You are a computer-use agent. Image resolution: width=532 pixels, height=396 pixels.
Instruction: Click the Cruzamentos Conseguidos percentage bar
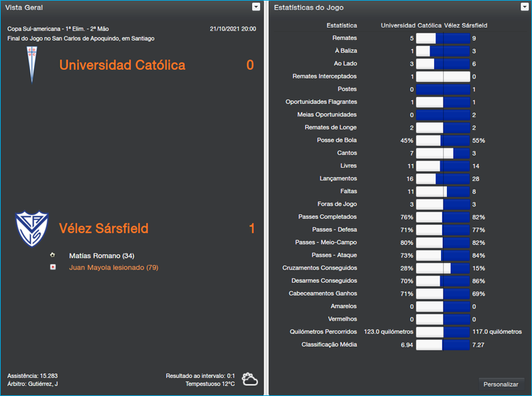tap(442, 268)
